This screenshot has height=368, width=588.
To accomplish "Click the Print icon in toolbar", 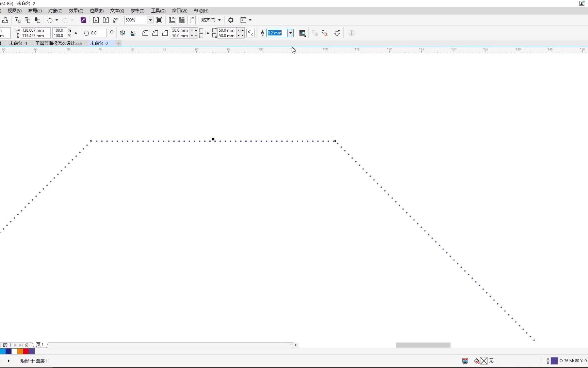I will tap(5, 20).
